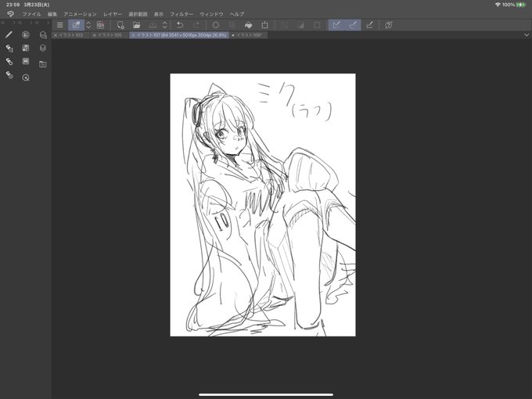This screenshot has height=399, width=532.
Task: Open the レイヤー menu
Action: [x=113, y=14]
